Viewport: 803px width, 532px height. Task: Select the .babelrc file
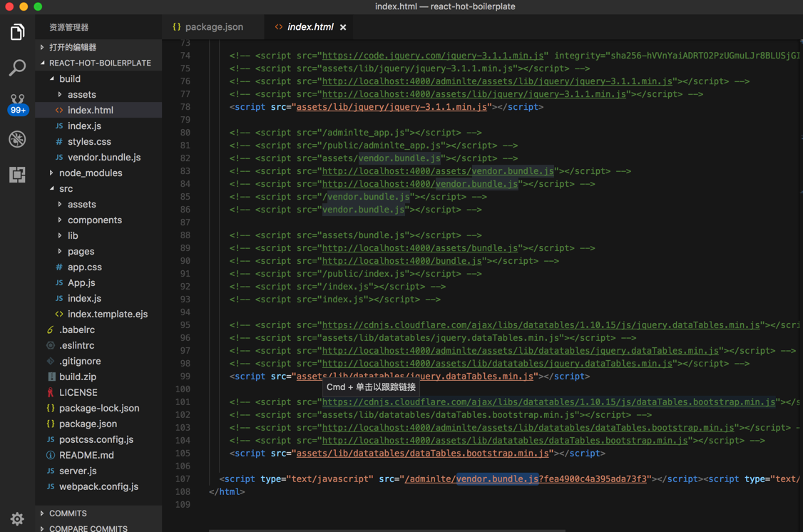click(x=77, y=330)
